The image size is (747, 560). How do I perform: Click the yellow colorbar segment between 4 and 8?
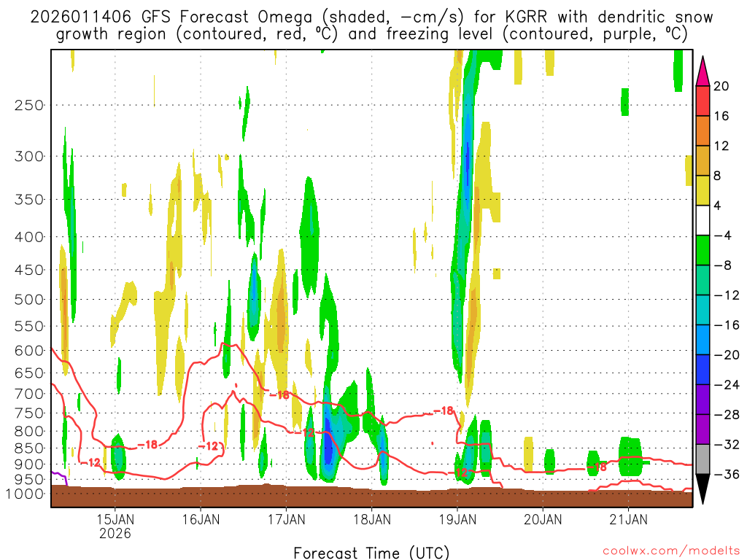[703, 190]
